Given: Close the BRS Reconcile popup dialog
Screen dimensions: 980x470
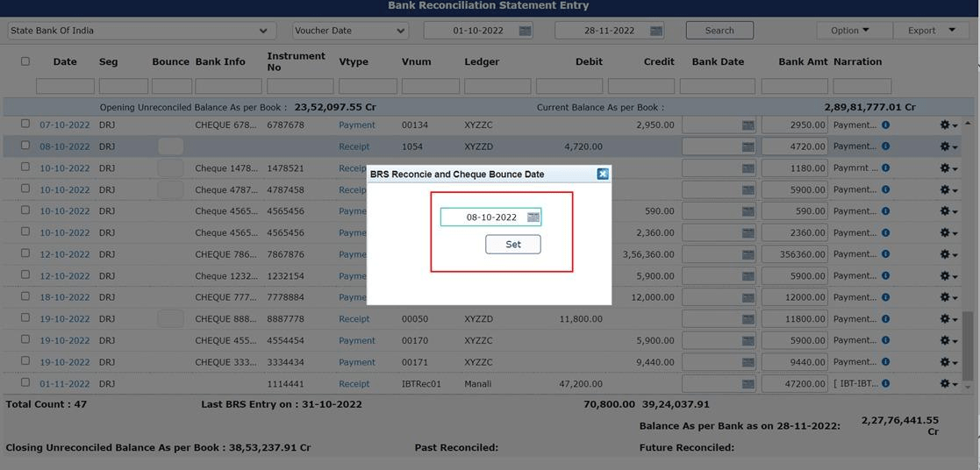Looking at the screenshot, I should pyautogui.click(x=603, y=174).
